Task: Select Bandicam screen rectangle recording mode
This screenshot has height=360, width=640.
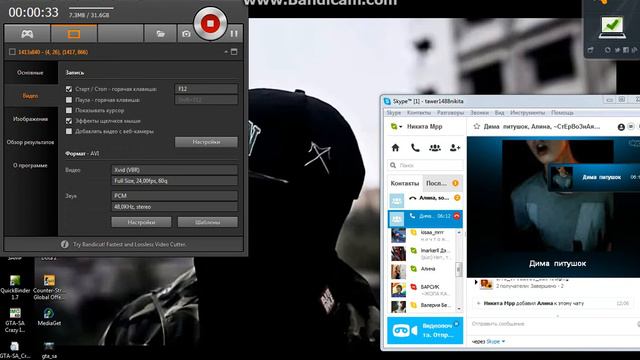Action: tap(74, 33)
